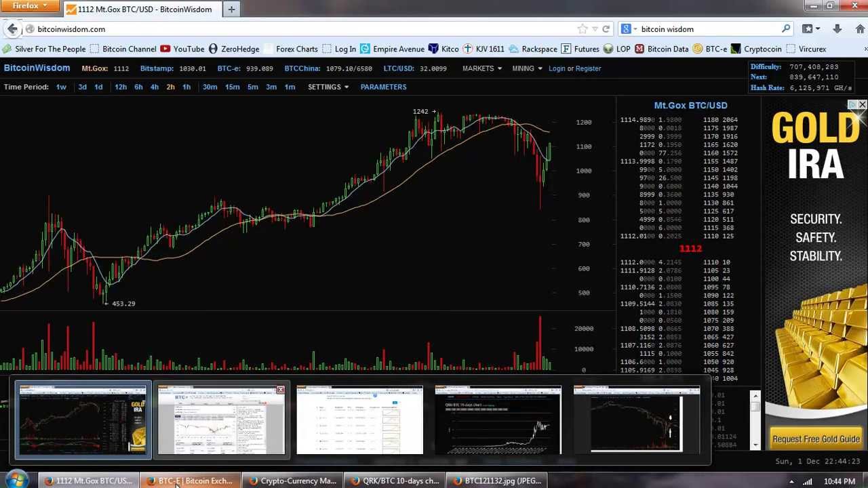Close the BTC-E preview thumbnail
Image resolution: width=868 pixels, height=488 pixels.
coord(280,390)
